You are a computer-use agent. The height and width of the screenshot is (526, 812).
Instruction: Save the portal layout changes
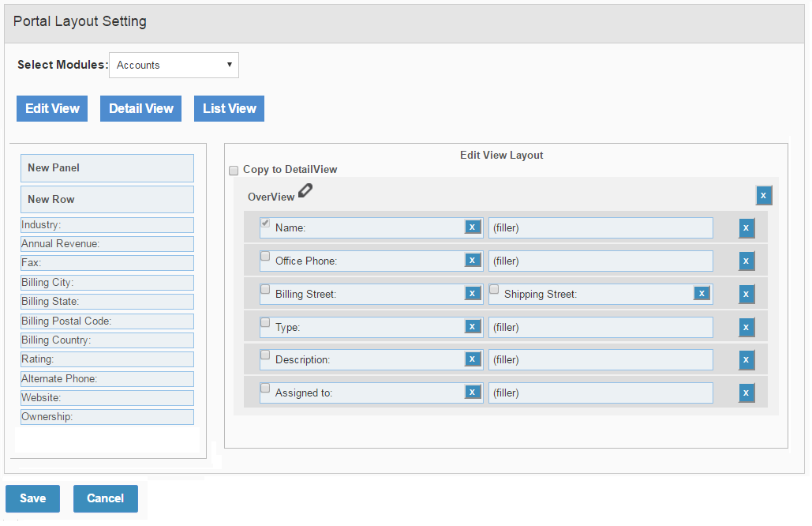point(32,498)
